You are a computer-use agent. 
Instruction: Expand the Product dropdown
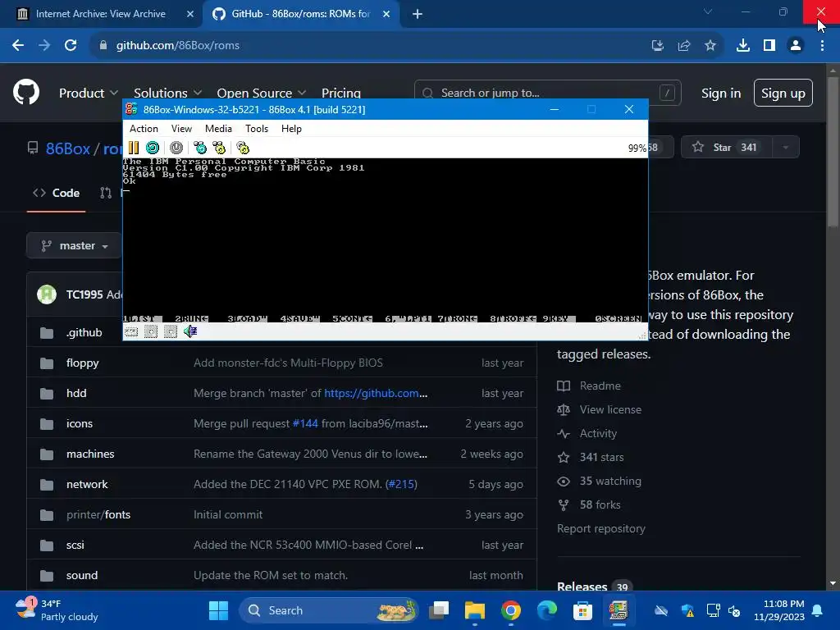89,94
